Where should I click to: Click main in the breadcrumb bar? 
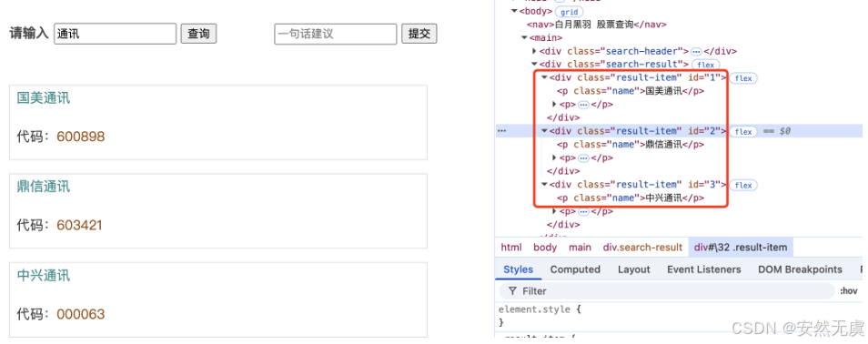[580, 248]
